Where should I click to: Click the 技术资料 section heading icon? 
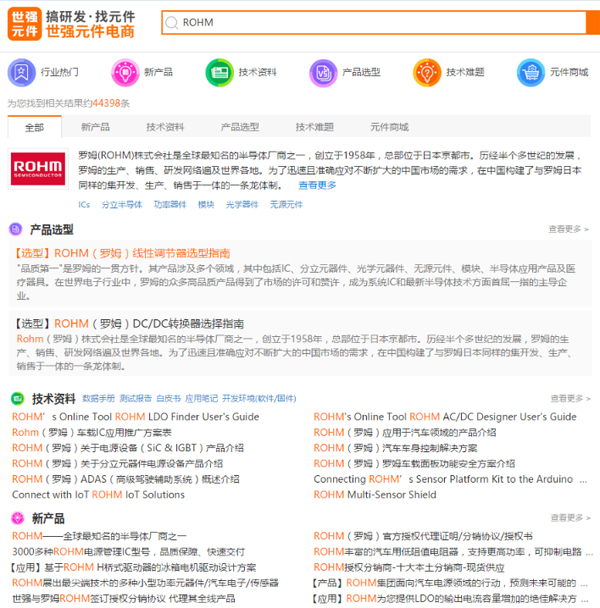(18, 398)
